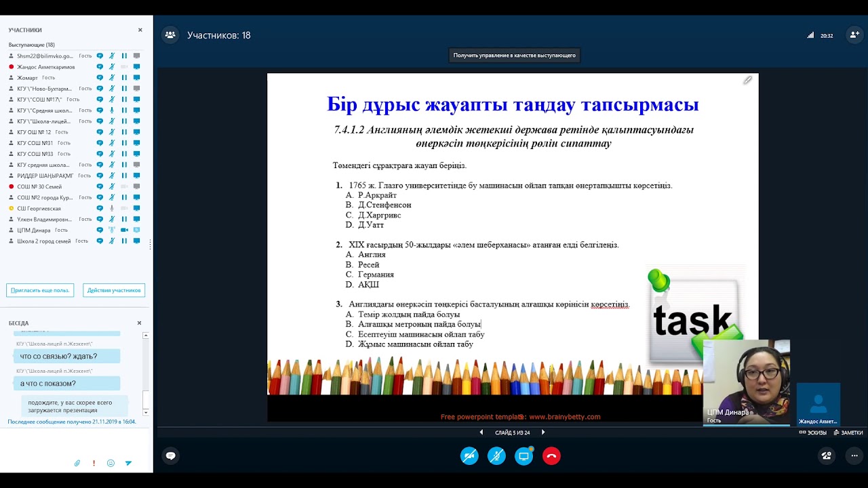868x488 pixels.
Task: Toggle the microphone mute button in call controls
Action: [x=496, y=456]
